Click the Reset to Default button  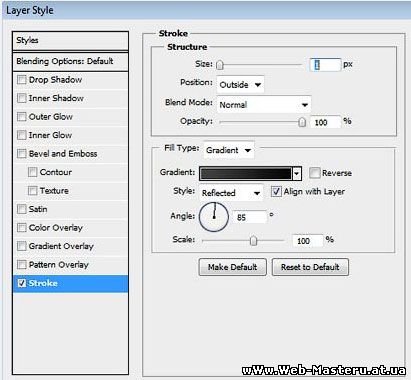point(310,267)
